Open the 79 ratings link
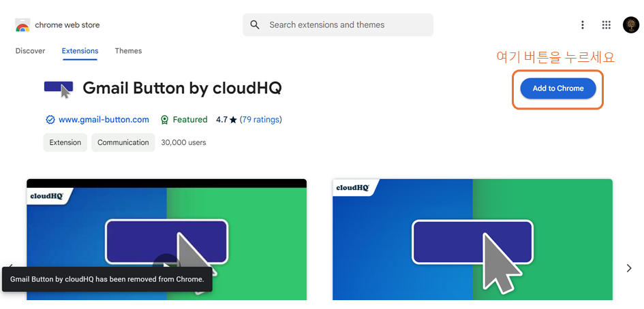This screenshot has width=644, height=309. tap(261, 120)
